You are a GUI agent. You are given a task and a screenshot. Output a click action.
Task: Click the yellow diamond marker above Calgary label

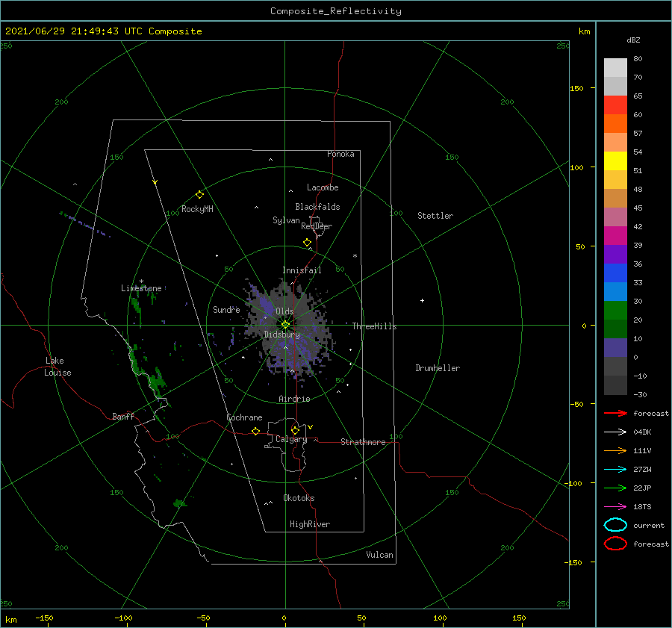pos(295,430)
